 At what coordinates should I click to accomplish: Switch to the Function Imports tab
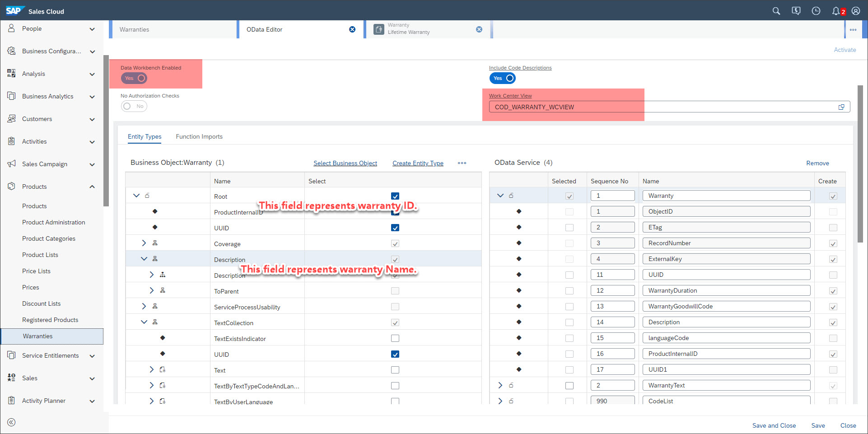[x=199, y=136]
